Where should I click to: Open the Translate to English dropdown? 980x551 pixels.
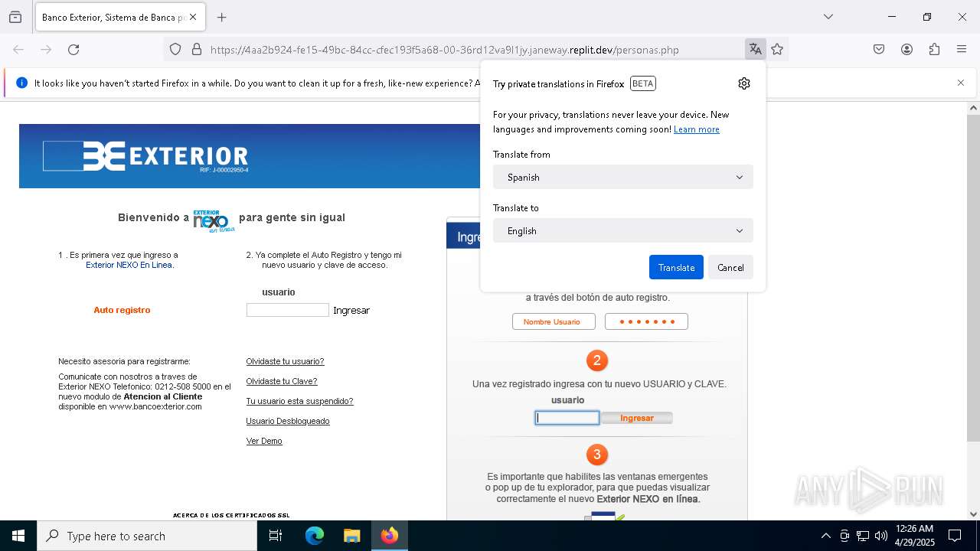coord(623,230)
